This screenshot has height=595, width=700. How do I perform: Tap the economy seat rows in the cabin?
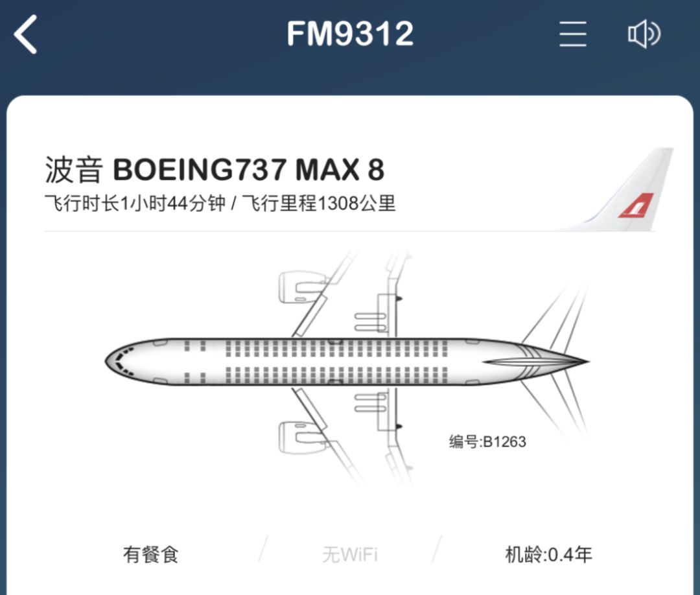(x=337, y=362)
